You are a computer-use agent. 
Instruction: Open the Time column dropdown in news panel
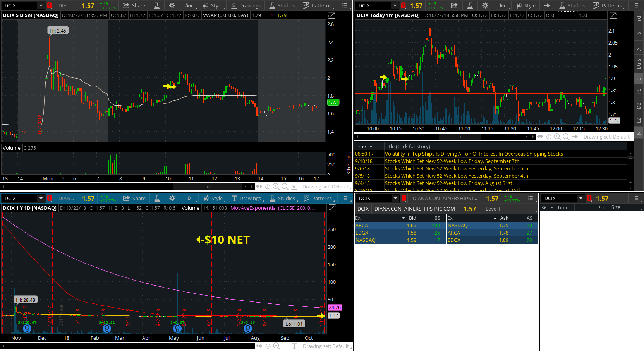(371, 146)
